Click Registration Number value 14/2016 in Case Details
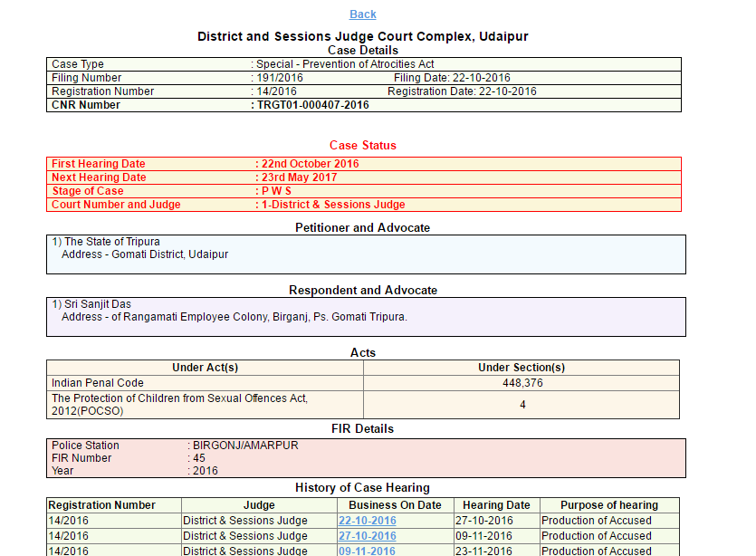Screen dimensions: 756x556 [276, 91]
